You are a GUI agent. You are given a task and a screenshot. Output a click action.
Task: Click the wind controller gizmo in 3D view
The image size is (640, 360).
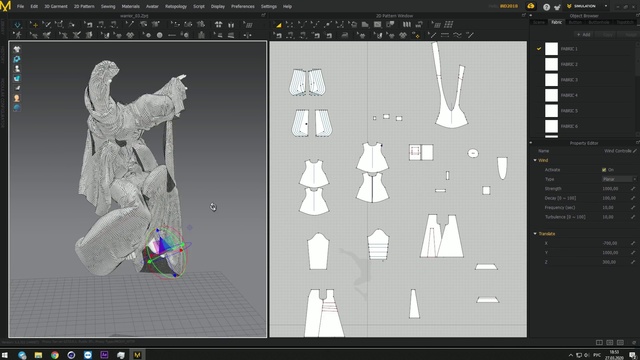(x=166, y=252)
